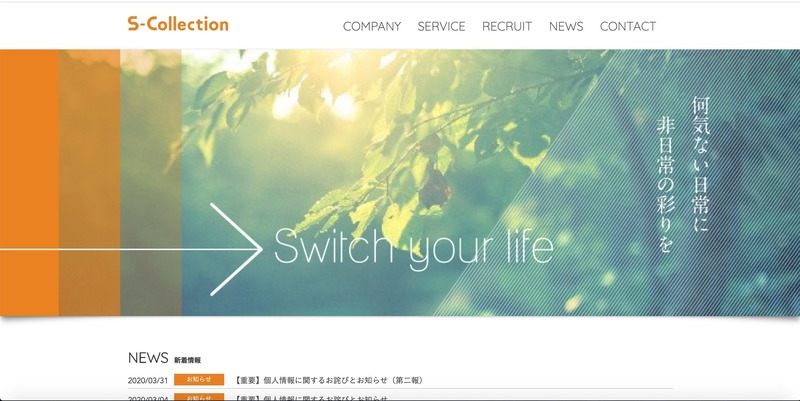
Task: Click the S-Collection logo
Action: [x=178, y=24]
